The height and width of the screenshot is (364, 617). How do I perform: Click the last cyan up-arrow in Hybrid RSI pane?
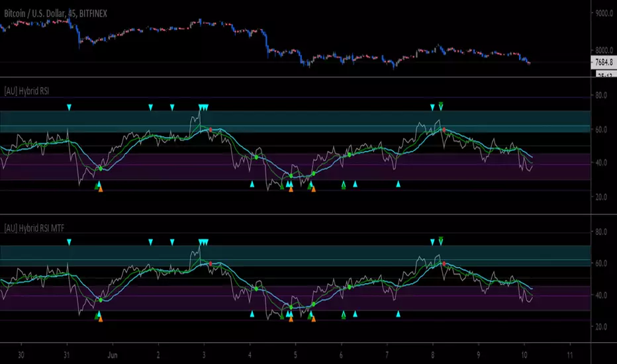pyautogui.click(x=398, y=184)
